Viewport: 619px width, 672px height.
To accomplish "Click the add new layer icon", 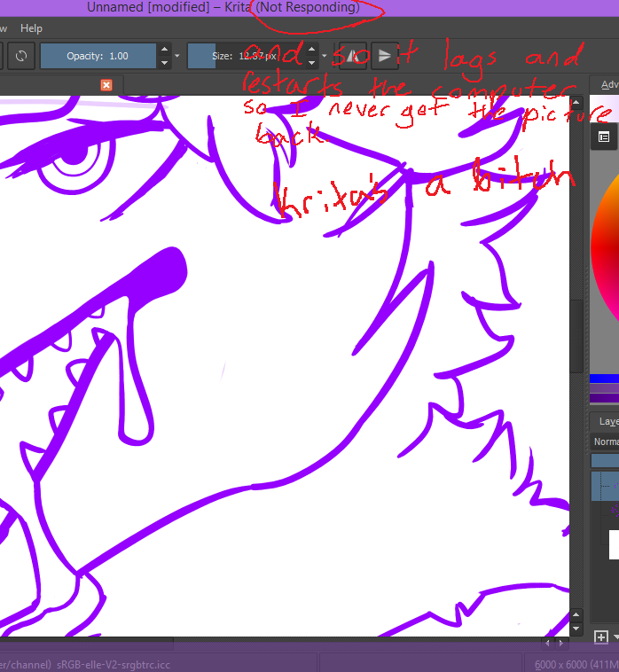I will (x=601, y=637).
